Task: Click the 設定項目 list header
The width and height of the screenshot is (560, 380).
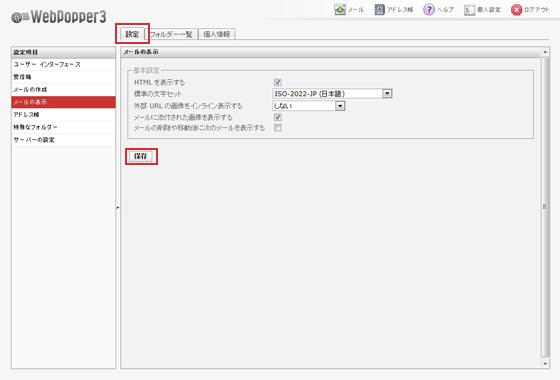Action: tap(64, 52)
